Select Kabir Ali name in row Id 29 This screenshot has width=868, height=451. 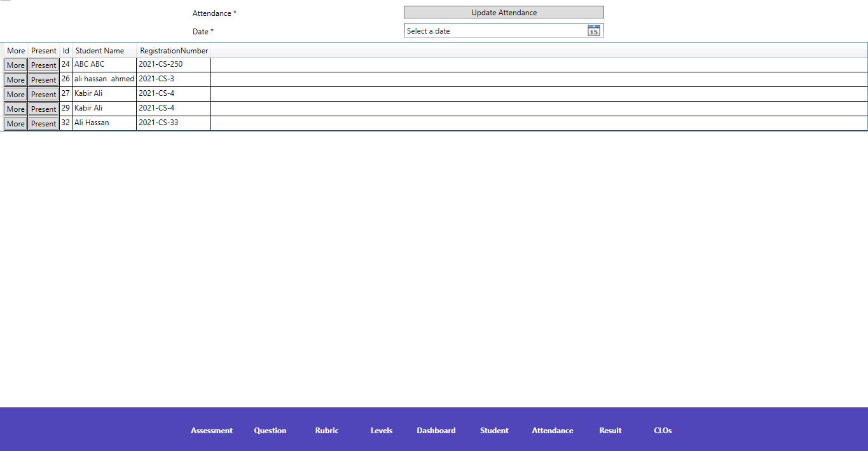tap(104, 109)
